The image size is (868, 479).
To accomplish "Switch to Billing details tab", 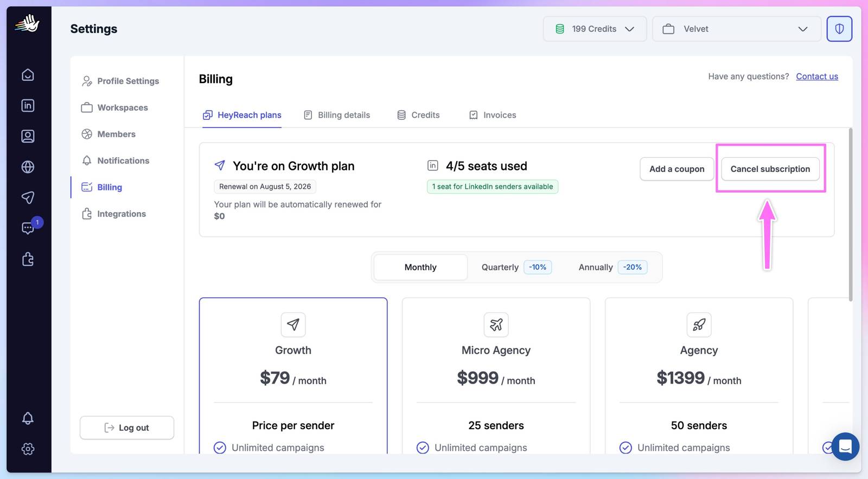I will click(x=337, y=115).
